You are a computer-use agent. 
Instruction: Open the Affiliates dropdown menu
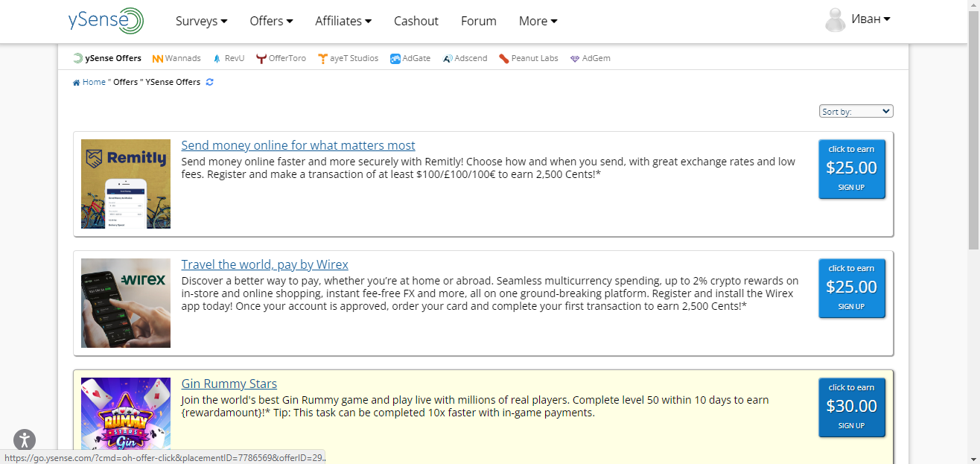(343, 21)
